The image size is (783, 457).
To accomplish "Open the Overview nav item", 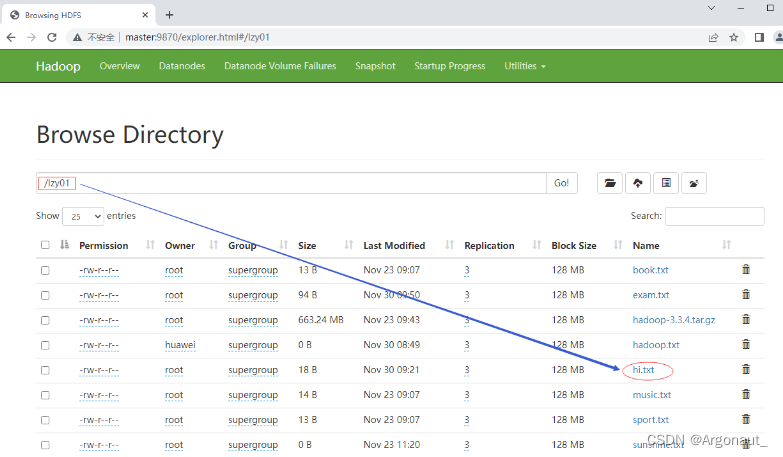I will pos(119,66).
